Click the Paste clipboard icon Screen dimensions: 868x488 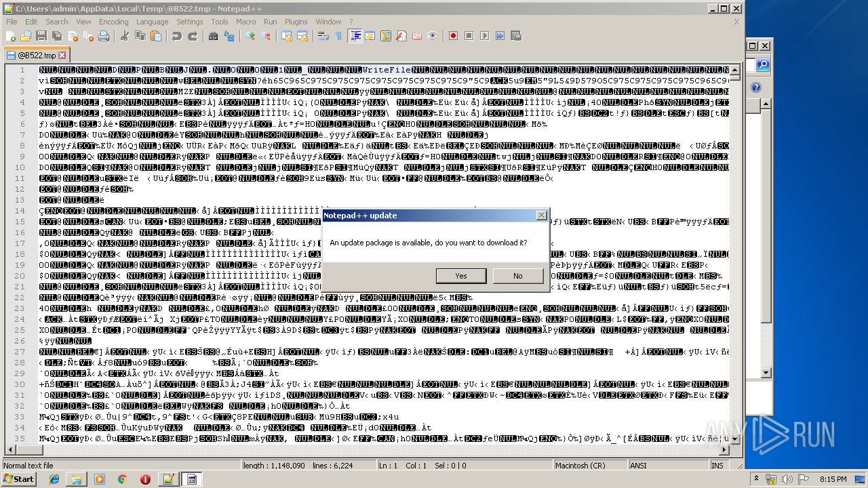157,36
